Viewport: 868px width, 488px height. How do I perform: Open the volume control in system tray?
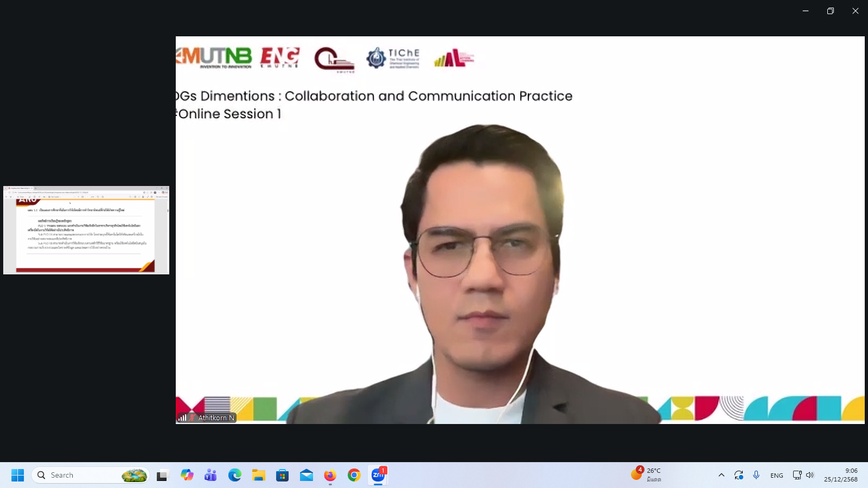810,476
